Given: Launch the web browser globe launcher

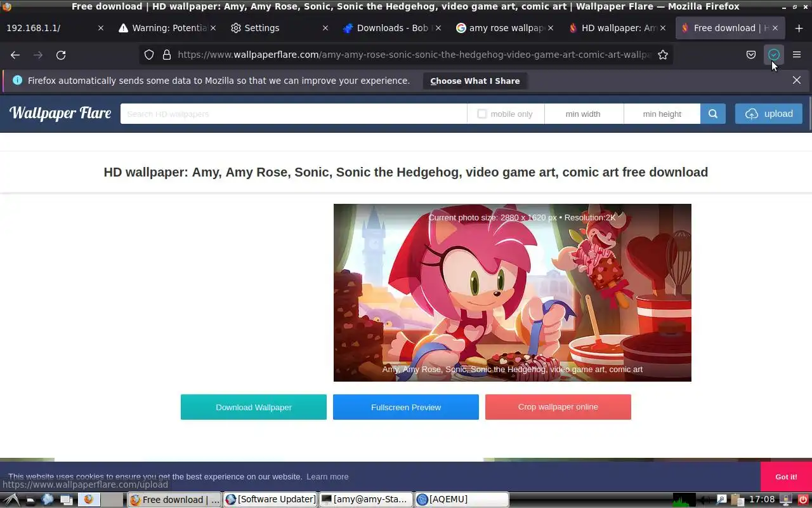Looking at the screenshot, I should coord(48,500).
